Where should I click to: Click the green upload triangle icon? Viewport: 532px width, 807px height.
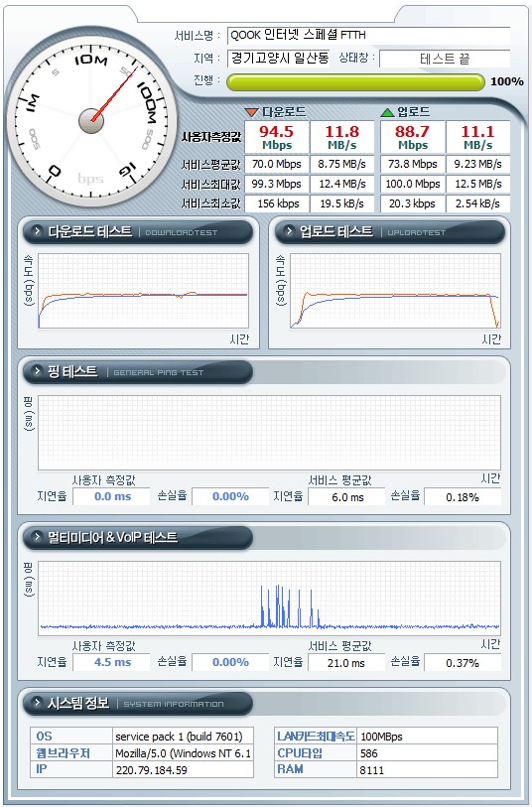coord(387,112)
